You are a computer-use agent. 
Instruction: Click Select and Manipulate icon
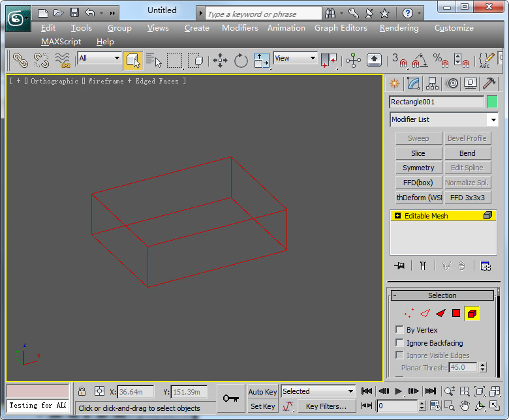point(353,60)
